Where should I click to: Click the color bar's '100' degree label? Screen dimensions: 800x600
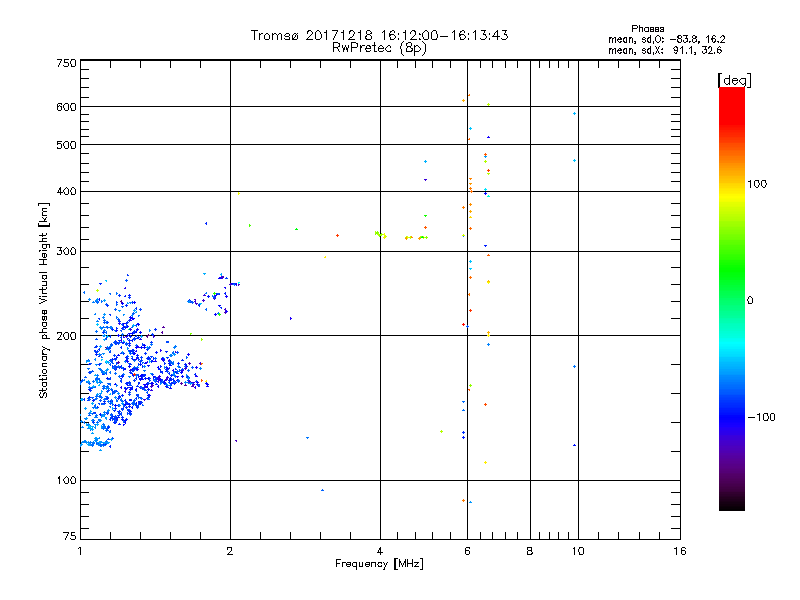pos(757,184)
